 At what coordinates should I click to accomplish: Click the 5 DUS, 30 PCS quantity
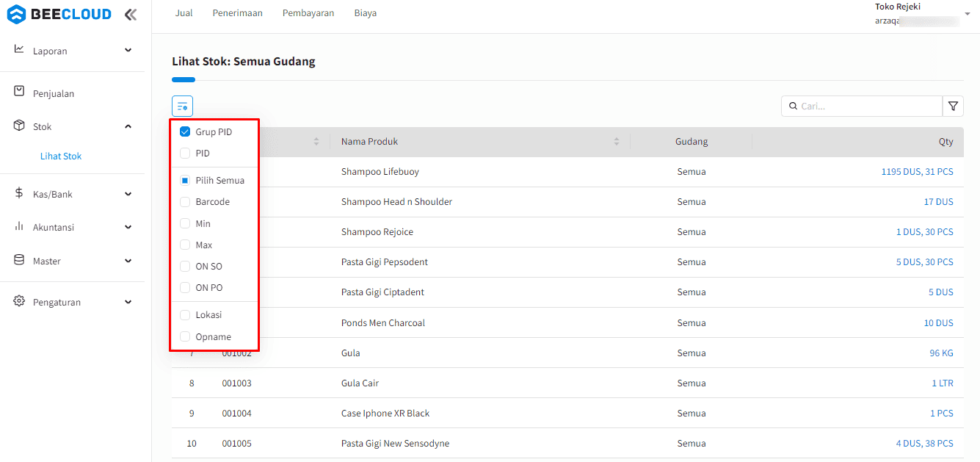pos(924,262)
